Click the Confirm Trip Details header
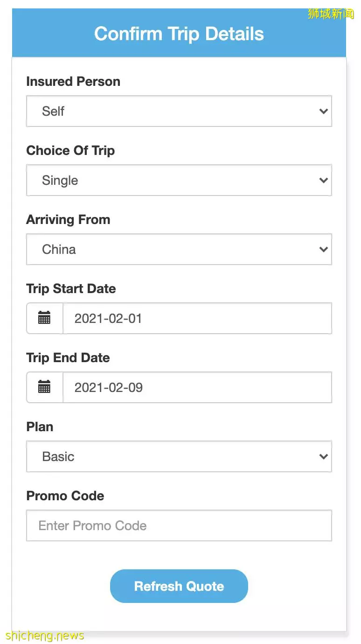This screenshot has width=361, height=644. [x=179, y=34]
